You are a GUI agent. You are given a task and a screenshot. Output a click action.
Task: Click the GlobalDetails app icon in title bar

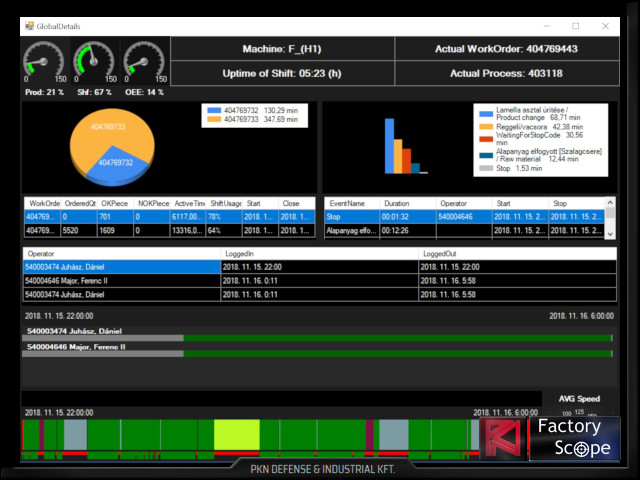[x=29, y=26]
